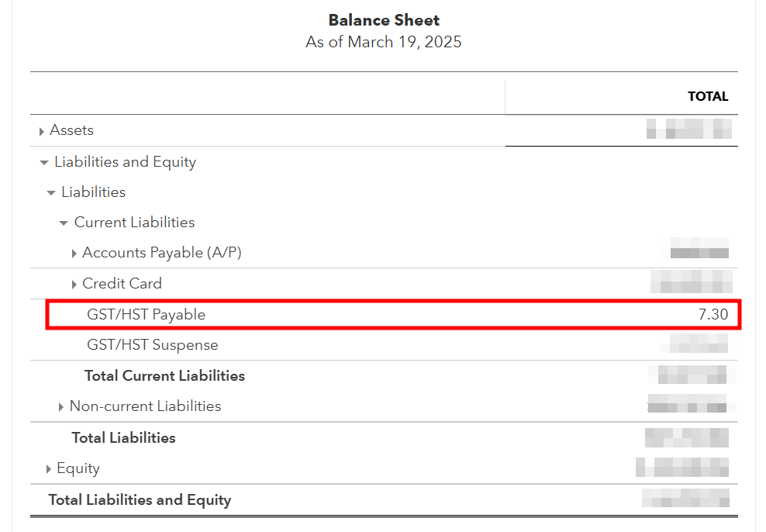The width and height of the screenshot is (766, 532).
Task: Expand Accounts Payable (A/P) arrow
Action: 74,254
